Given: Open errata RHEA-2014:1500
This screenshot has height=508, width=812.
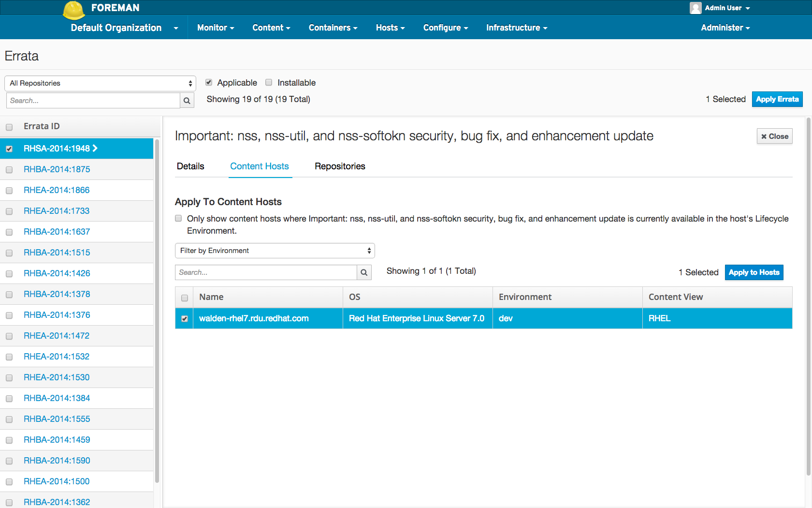Looking at the screenshot, I should tap(57, 481).
